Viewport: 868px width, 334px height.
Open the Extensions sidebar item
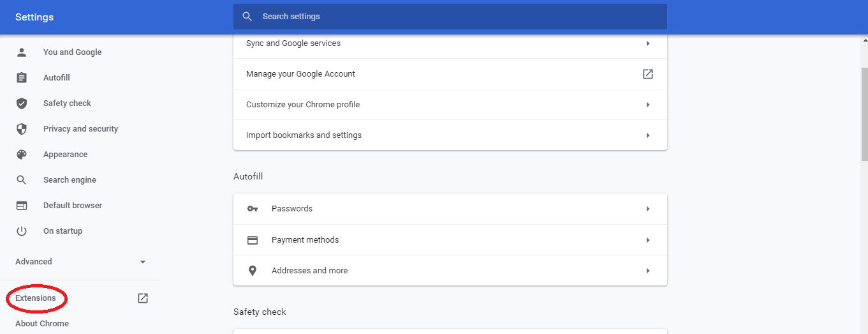(36, 298)
